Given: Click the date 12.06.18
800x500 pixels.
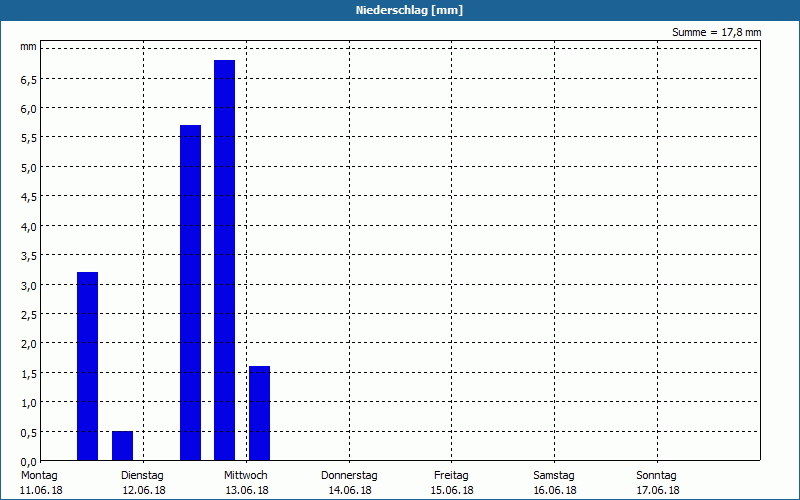Looking at the screenshot, I should (x=144, y=490).
